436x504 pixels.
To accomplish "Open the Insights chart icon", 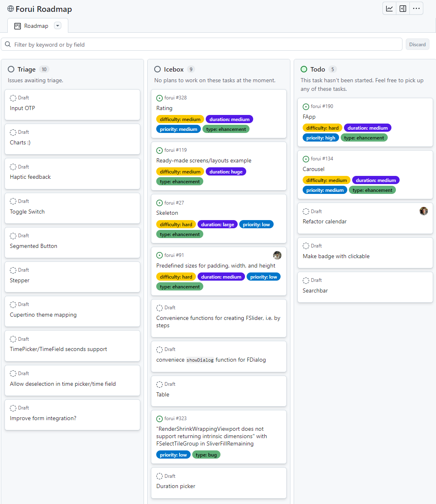I will (x=389, y=9).
